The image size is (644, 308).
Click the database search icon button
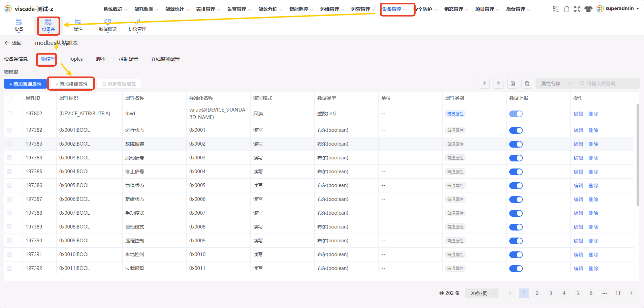[x=527, y=83]
